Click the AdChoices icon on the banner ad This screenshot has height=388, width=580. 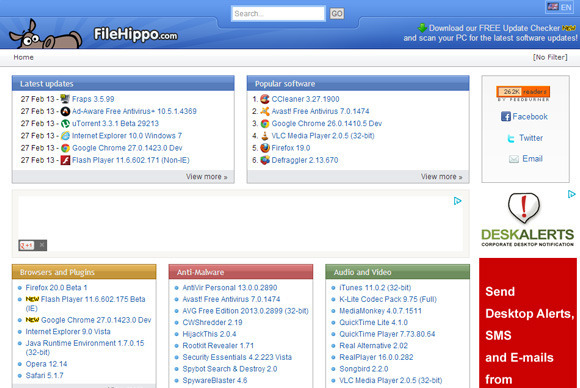click(x=458, y=201)
